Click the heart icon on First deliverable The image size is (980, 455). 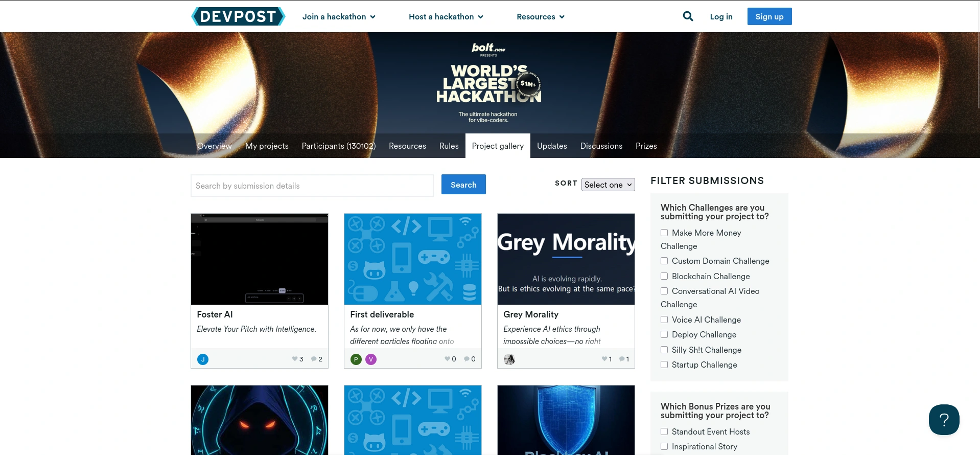[x=448, y=359]
